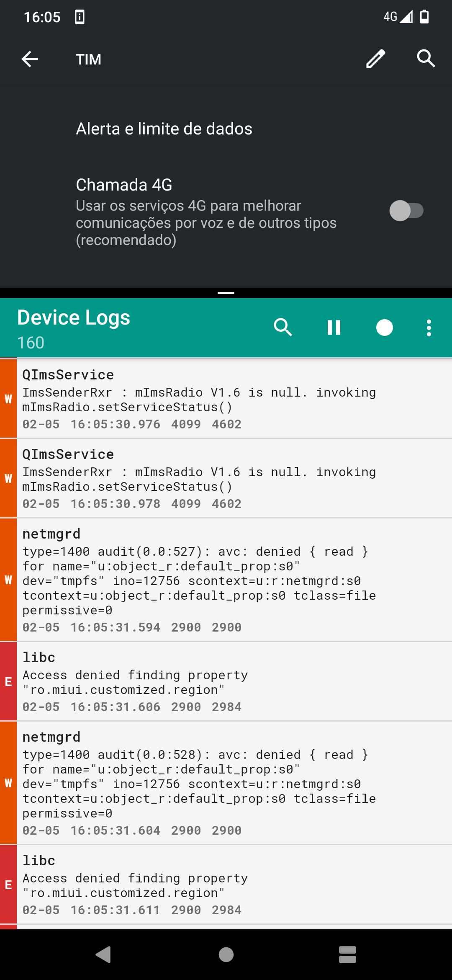Tap the Android home navigation button
The height and width of the screenshot is (980, 452).
[226, 954]
